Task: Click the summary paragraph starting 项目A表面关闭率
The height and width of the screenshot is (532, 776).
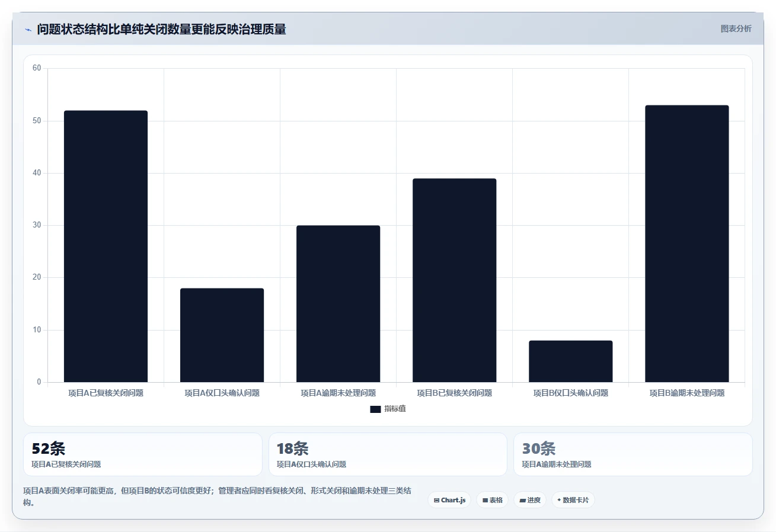Action: coord(217,496)
